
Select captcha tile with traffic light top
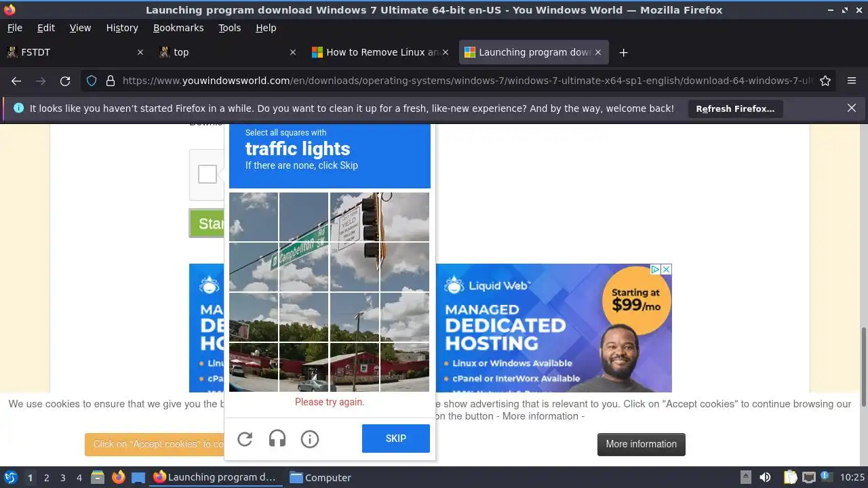coord(354,217)
